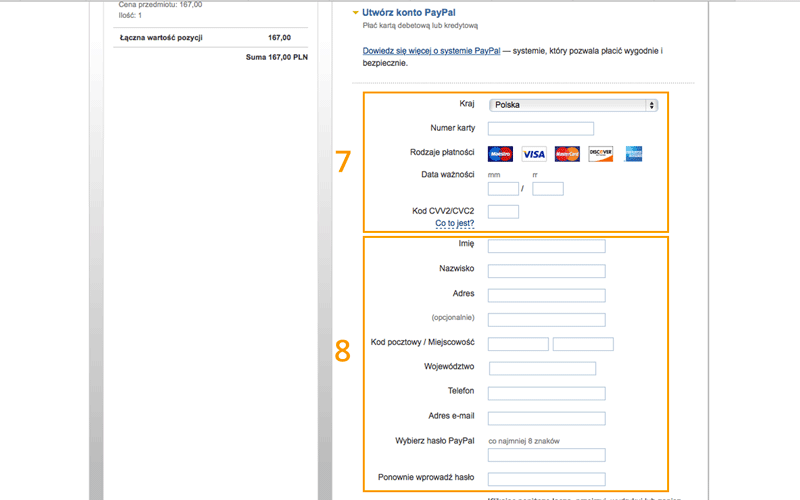Focus the Numer karty input field
This screenshot has width=800, height=500.
[540, 128]
